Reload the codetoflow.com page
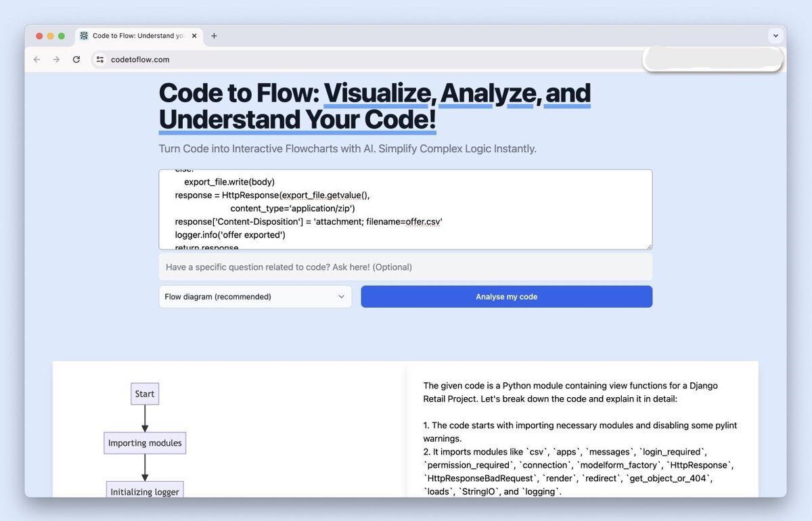The height and width of the screenshot is (521, 812). pyautogui.click(x=76, y=60)
